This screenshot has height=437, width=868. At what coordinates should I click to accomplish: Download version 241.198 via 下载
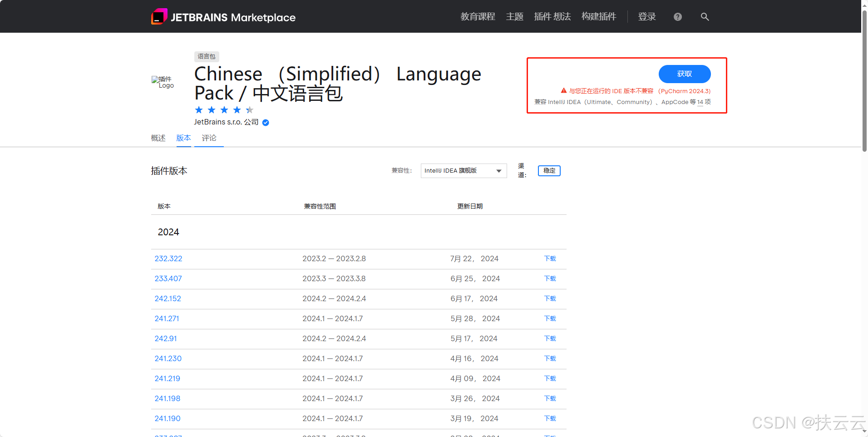(x=550, y=399)
